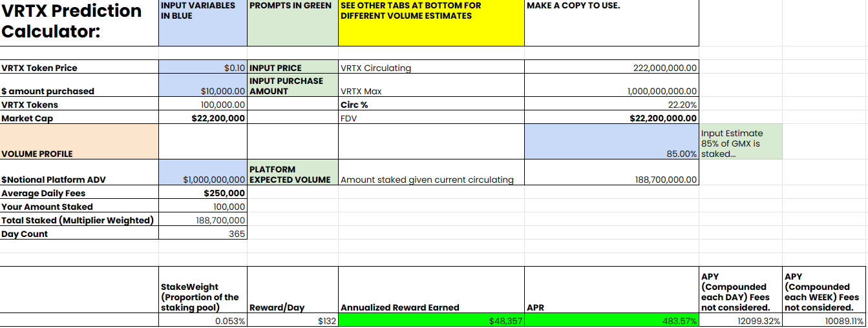Select the 'Day Count' label

click(79, 234)
